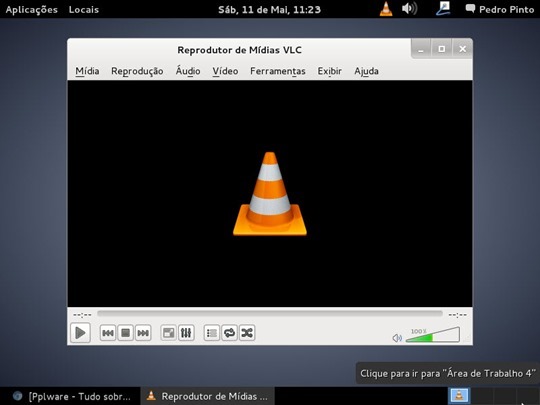This screenshot has width=540, height=405.
Task: Select the active workspace with VLC thumbnail
Action: 459,395
